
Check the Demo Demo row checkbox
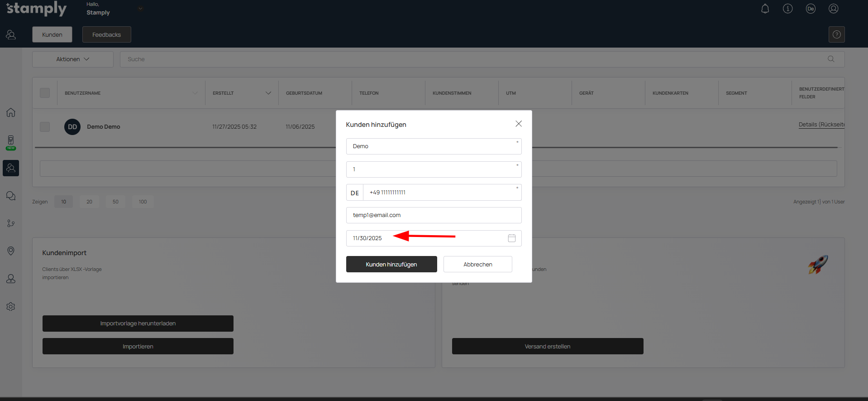45,127
